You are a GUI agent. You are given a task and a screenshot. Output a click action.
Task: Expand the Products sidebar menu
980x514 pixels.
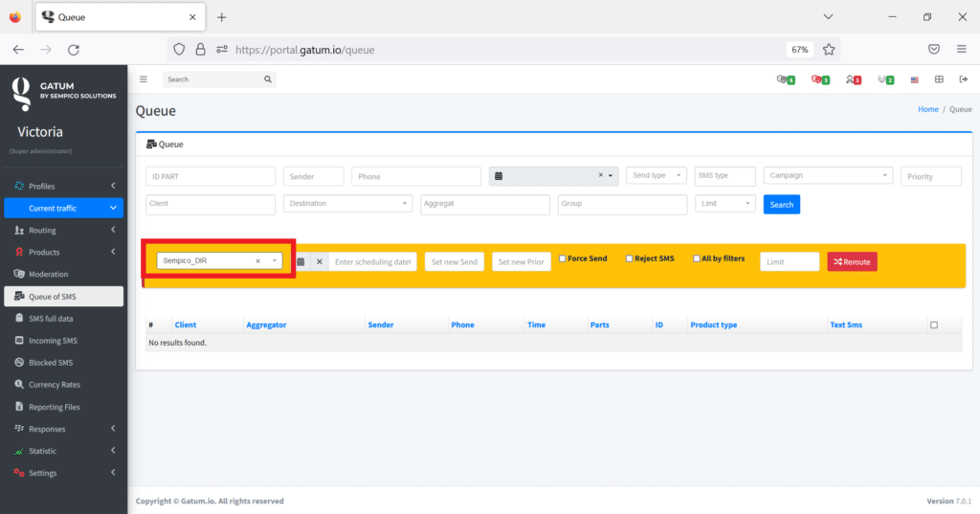tap(63, 252)
